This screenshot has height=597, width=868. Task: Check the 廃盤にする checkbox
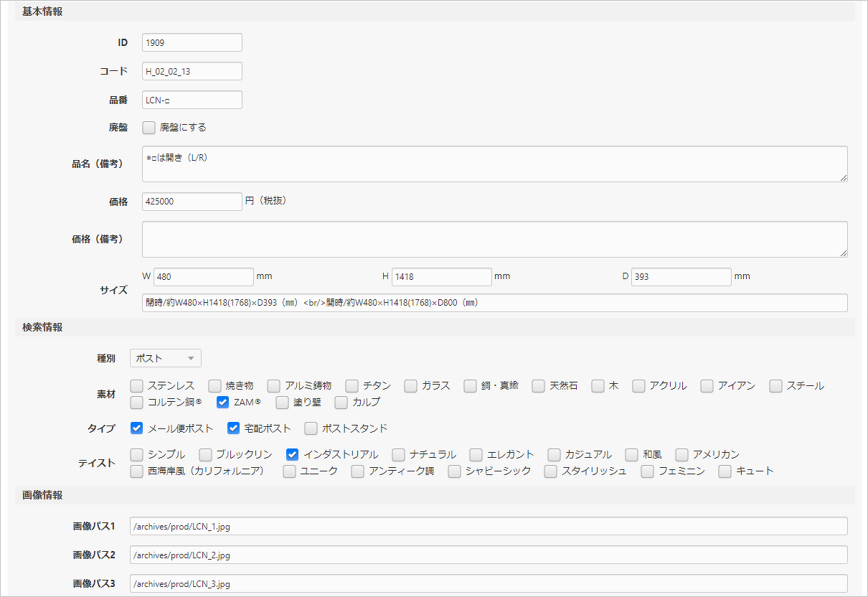point(149,128)
